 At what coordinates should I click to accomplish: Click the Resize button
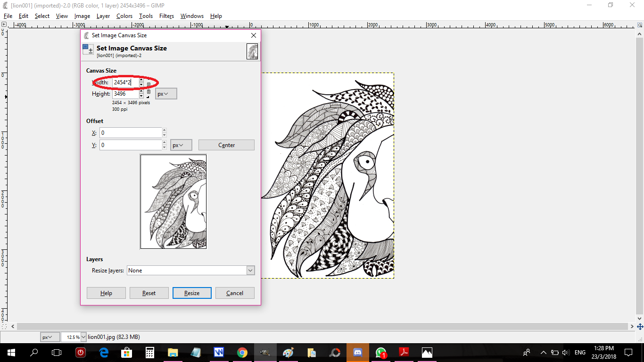192,293
